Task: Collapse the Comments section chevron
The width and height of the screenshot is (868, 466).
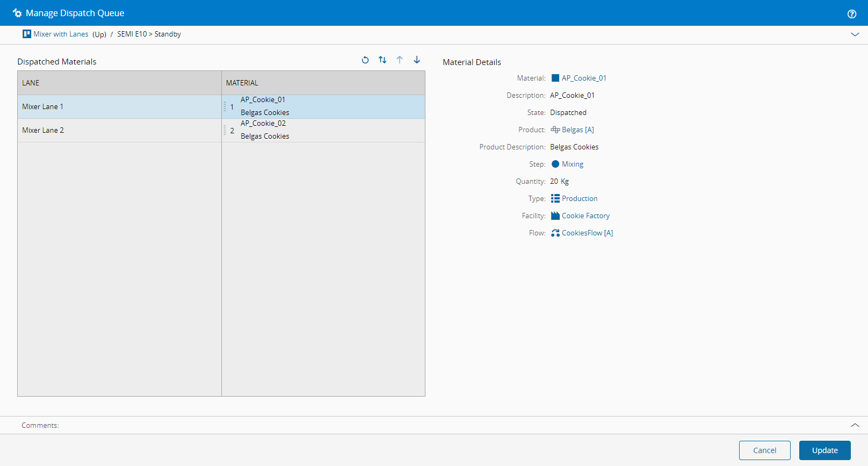Action: (x=855, y=425)
